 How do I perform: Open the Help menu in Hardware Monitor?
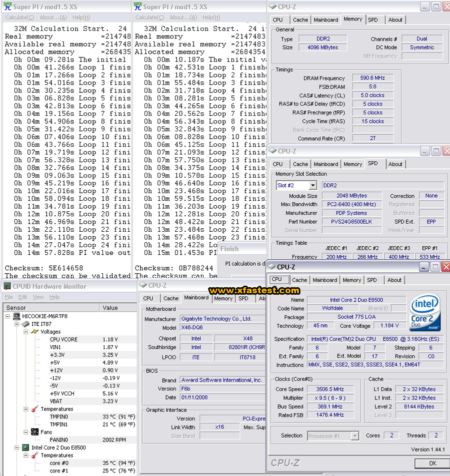coord(54,297)
